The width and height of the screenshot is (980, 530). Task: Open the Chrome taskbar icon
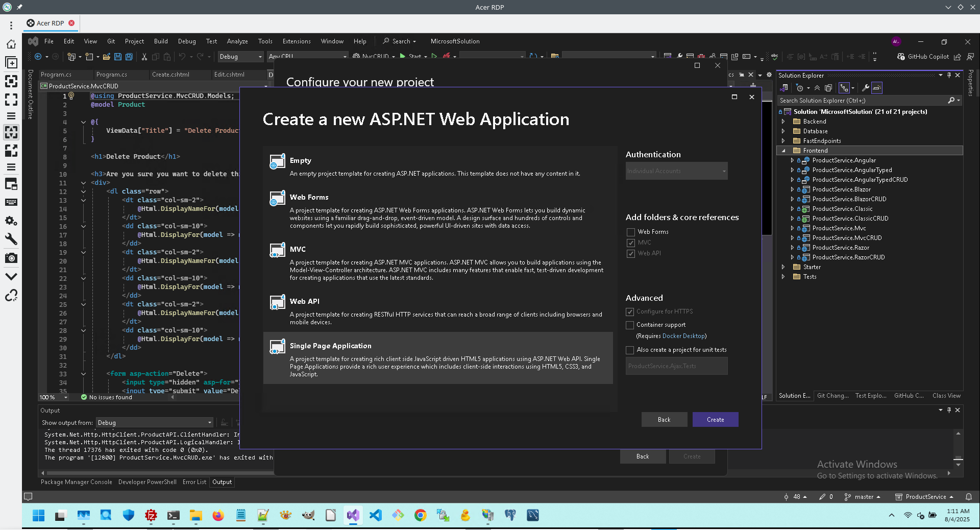pos(420,515)
